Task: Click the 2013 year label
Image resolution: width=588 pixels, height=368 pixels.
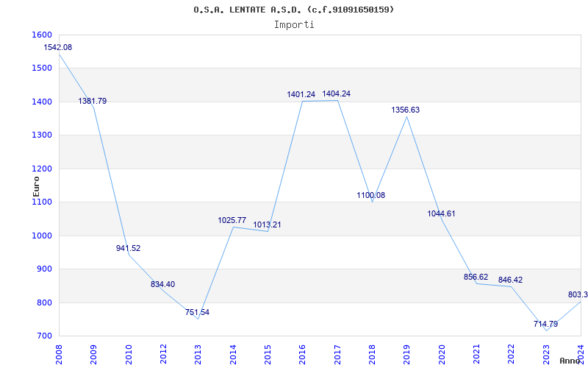Action: point(198,355)
